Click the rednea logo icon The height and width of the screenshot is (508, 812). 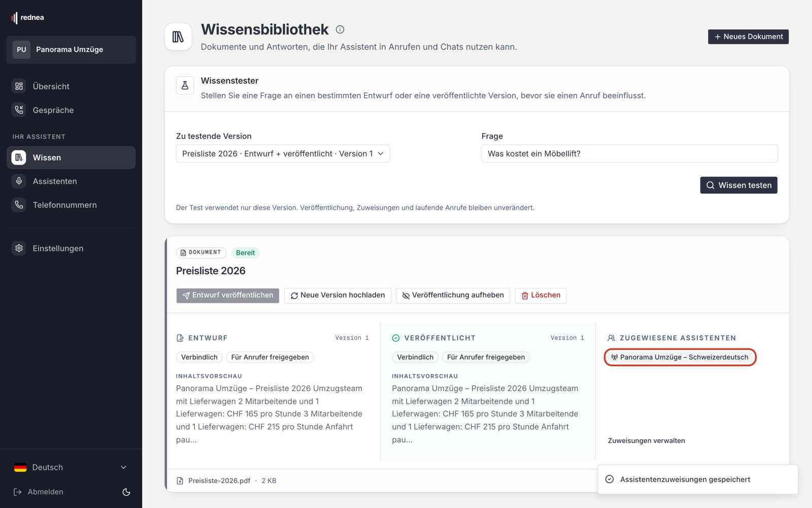pyautogui.click(x=14, y=18)
